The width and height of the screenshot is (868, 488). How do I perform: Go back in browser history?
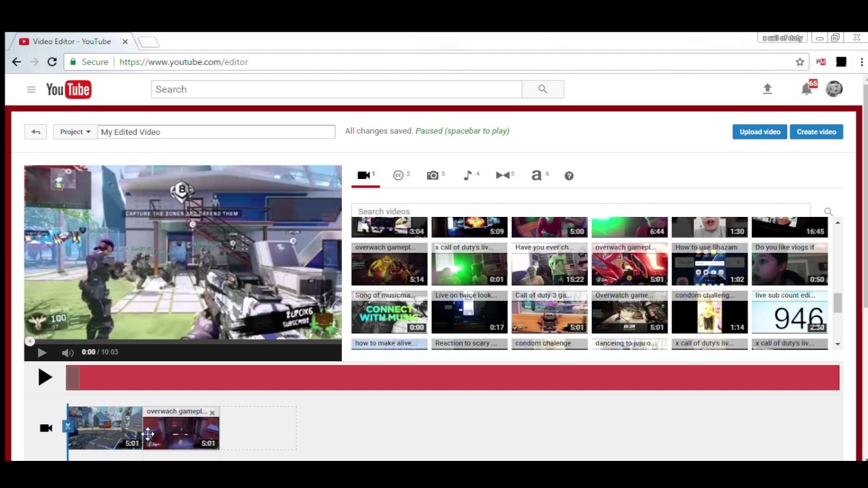pos(16,62)
